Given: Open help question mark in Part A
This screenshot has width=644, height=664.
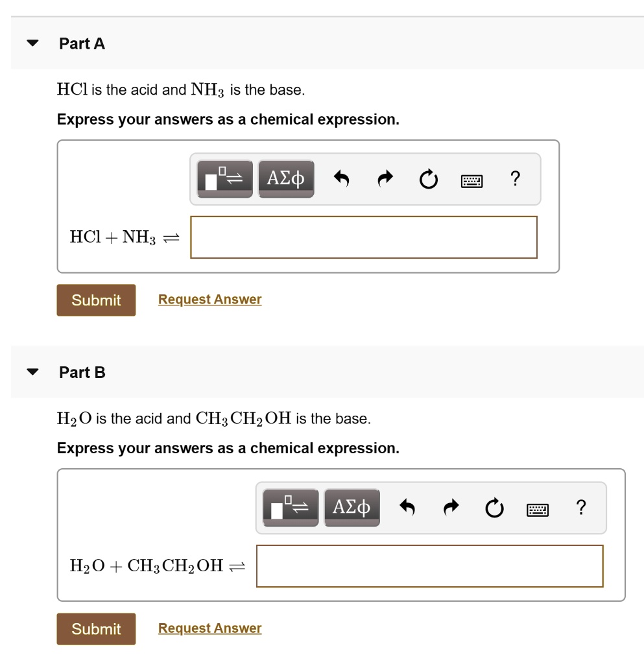Looking at the screenshot, I should (515, 178).
